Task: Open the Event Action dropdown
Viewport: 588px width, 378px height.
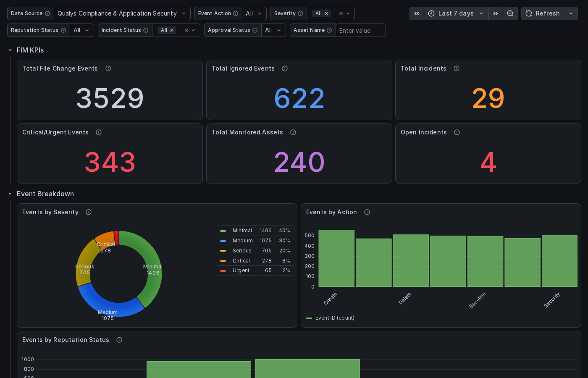Action: coord(254,13)
